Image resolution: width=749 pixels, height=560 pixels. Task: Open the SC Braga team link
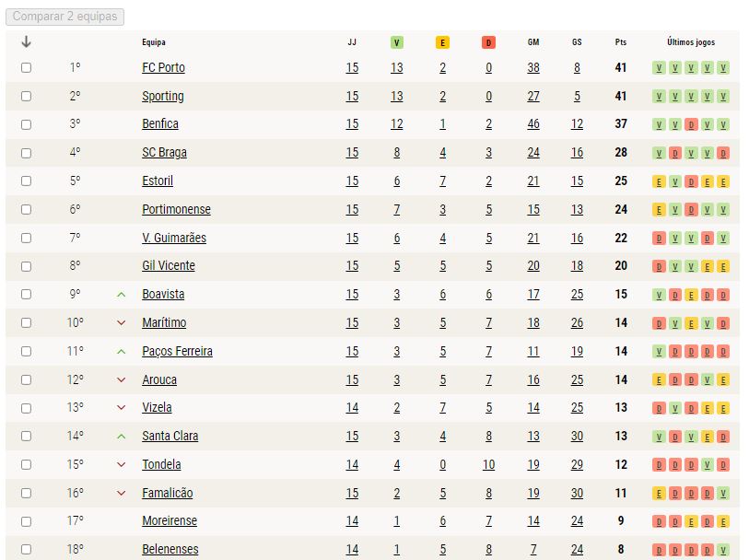pyautogui.click(x=164, y=152)
